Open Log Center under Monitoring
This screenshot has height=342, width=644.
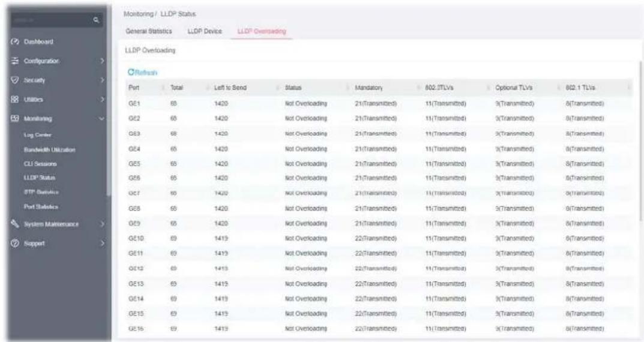click(x=37, y=134)
